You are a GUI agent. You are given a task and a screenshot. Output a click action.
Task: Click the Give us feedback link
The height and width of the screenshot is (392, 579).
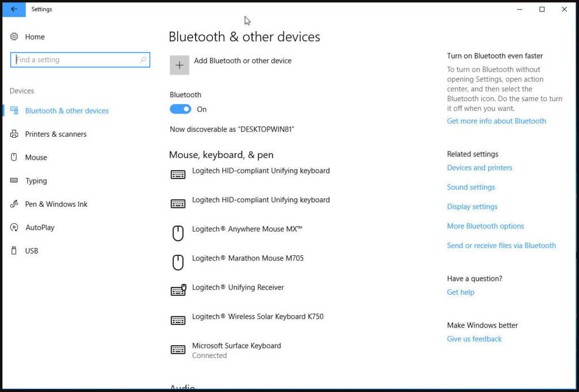click(474, 339)
